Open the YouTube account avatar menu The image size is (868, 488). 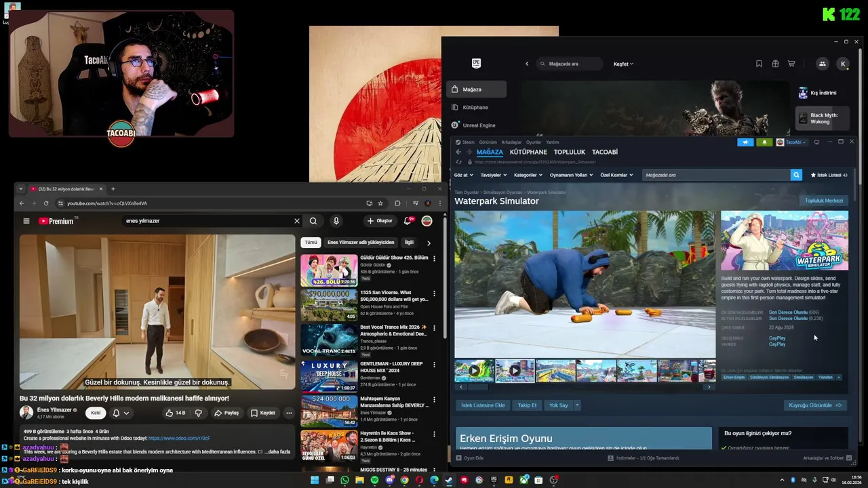[x=427, y=221]
